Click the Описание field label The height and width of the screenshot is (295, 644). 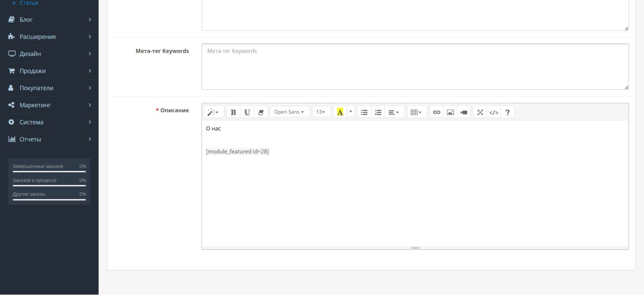click(x=174, y=110)
